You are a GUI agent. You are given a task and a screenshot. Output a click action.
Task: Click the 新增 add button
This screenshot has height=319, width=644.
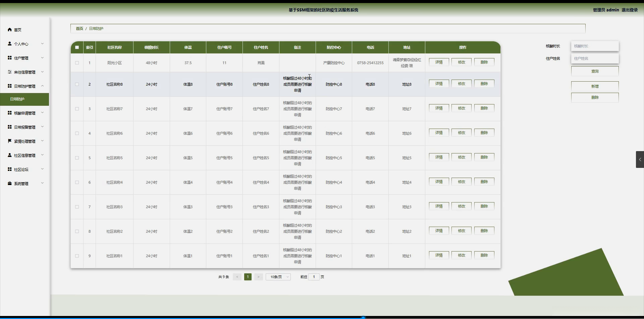point(595,86)
